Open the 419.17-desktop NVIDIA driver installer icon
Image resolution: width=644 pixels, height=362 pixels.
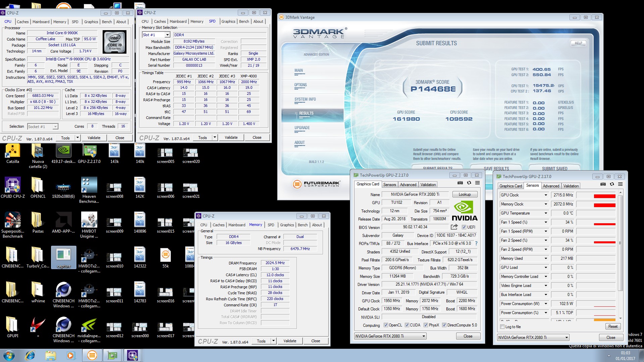click(63, 154)
